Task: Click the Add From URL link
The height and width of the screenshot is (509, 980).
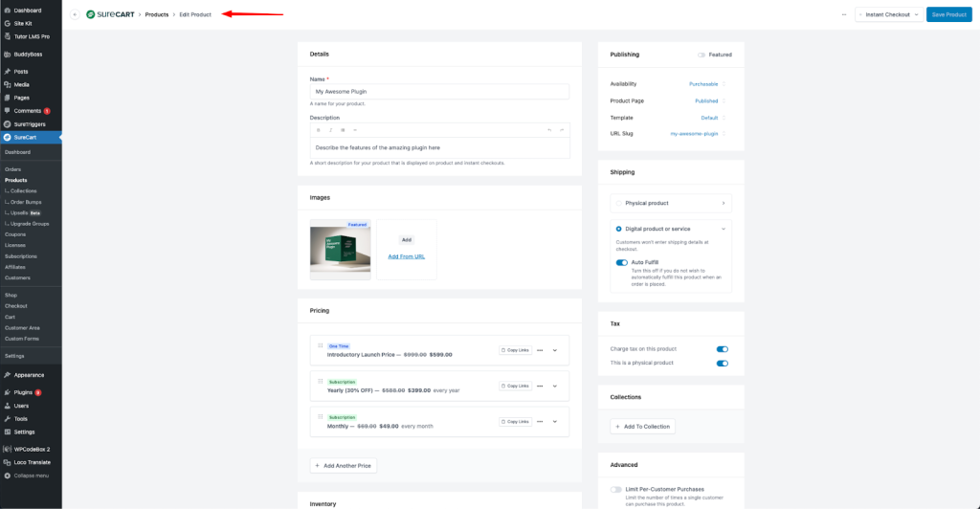Action: point(406,256)
